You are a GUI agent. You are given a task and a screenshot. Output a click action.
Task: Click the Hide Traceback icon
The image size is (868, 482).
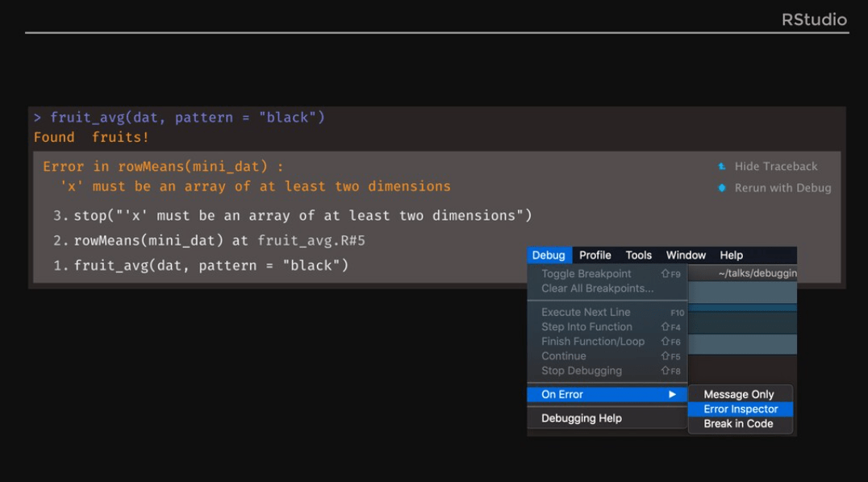[722, 166]
